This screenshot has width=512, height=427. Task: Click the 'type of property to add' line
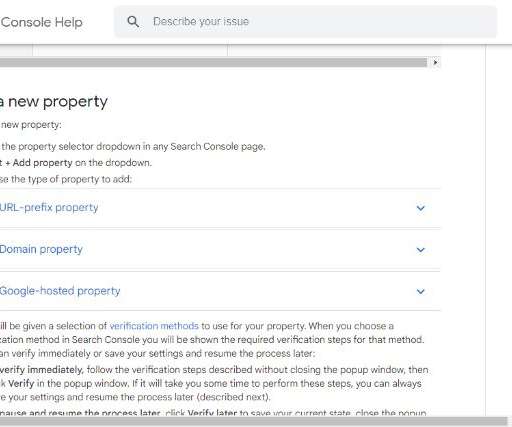coord(66,179)
